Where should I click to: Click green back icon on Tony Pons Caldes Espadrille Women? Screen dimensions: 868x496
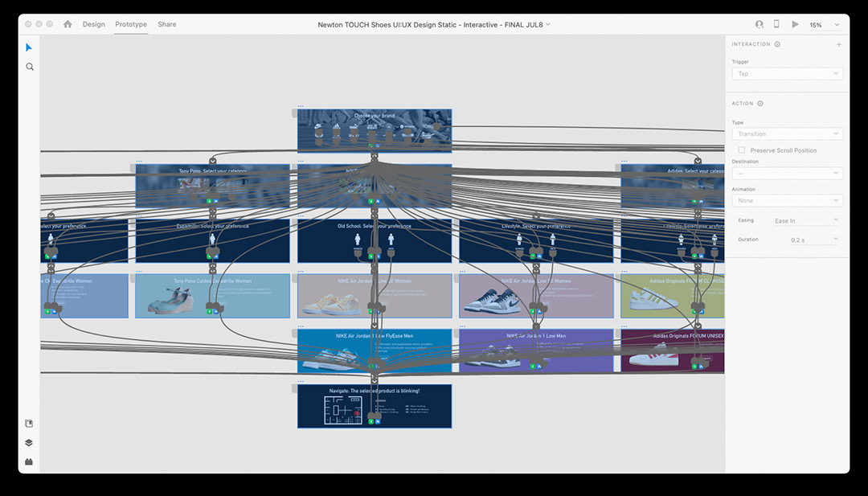[x=209, y=312]
